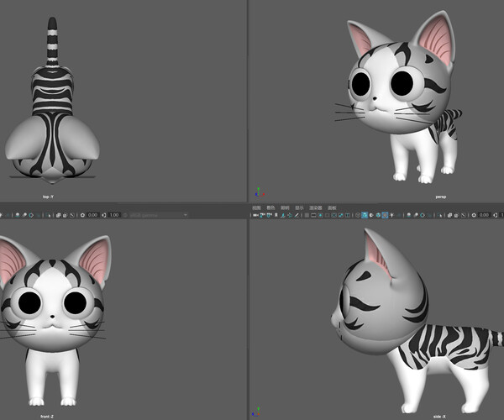Image resolution: width=504 pixels, height=420 pixels.
Task: Click Select Camera icon in side panel toolbar
Action: pyautogui.click(x=255, y=215)
